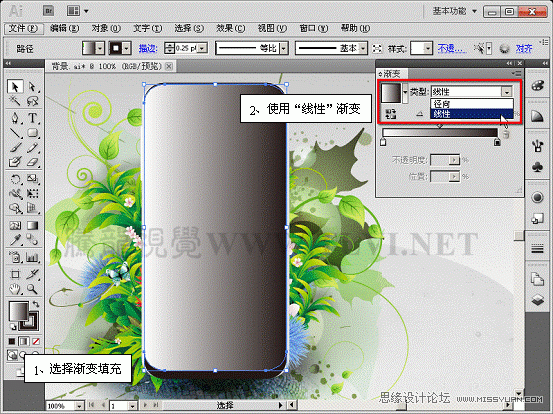Select the Mesh tool

pyautogui.click(x=15, y=225)
